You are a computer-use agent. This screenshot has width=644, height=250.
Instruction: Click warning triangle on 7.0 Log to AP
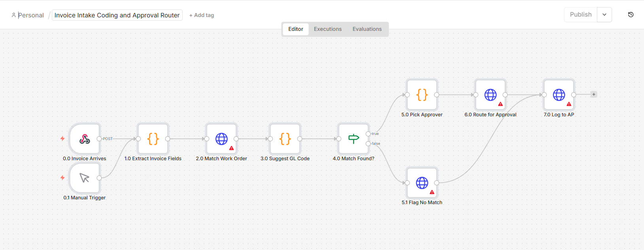click(x=569, y=104)
